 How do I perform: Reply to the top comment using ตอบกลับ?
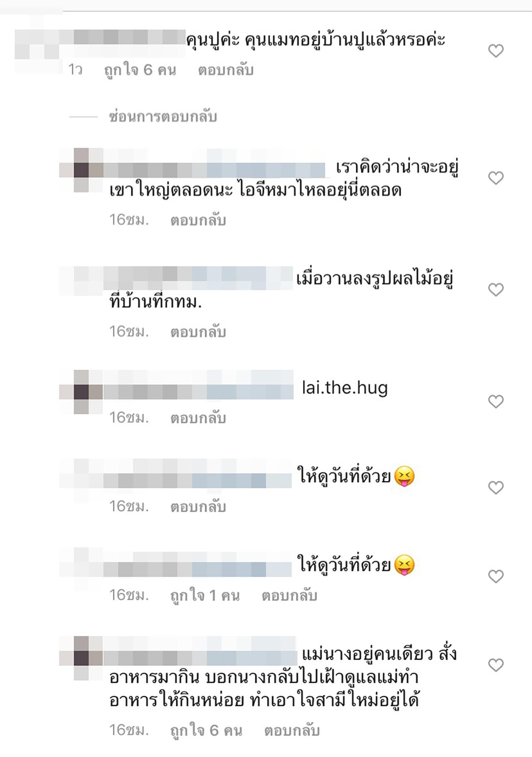(x=226, y=70)
